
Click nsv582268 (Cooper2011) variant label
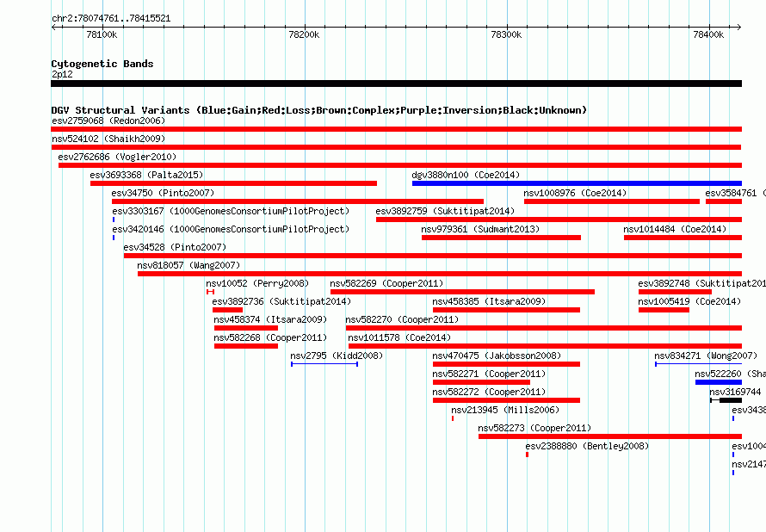point(270,337)
